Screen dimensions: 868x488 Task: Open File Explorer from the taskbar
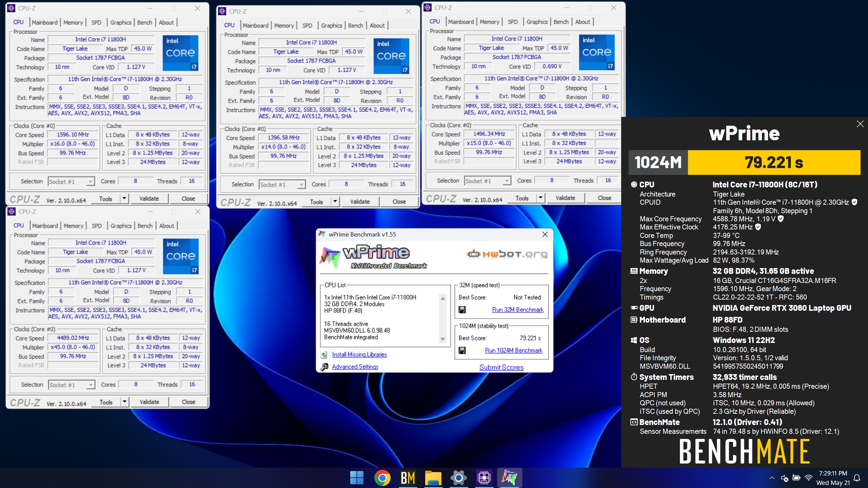(433, 478)
